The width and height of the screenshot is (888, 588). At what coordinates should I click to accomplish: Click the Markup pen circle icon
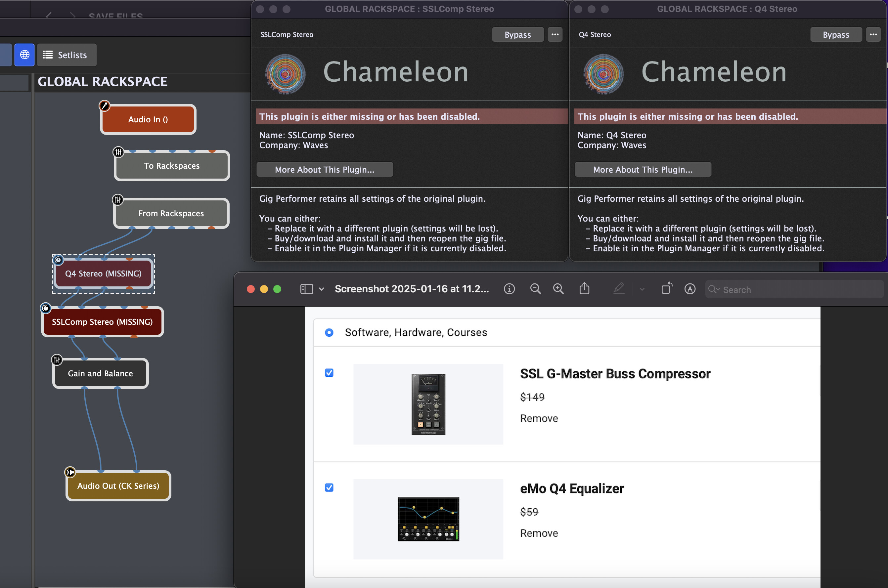[689, 289]
